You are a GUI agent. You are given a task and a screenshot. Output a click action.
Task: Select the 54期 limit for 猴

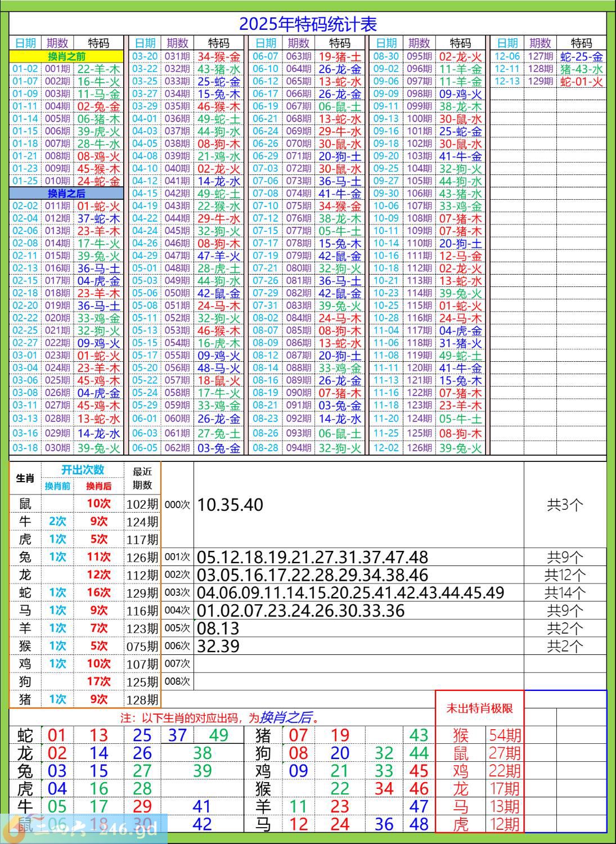505,735
